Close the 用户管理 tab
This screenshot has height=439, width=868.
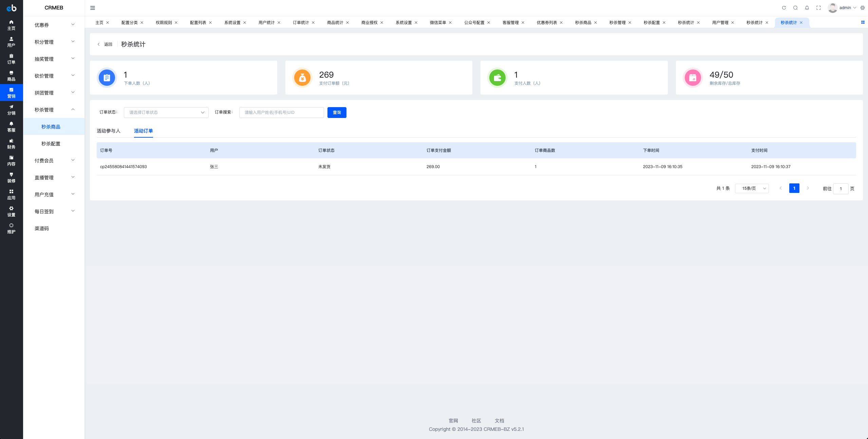click(733, 23)
